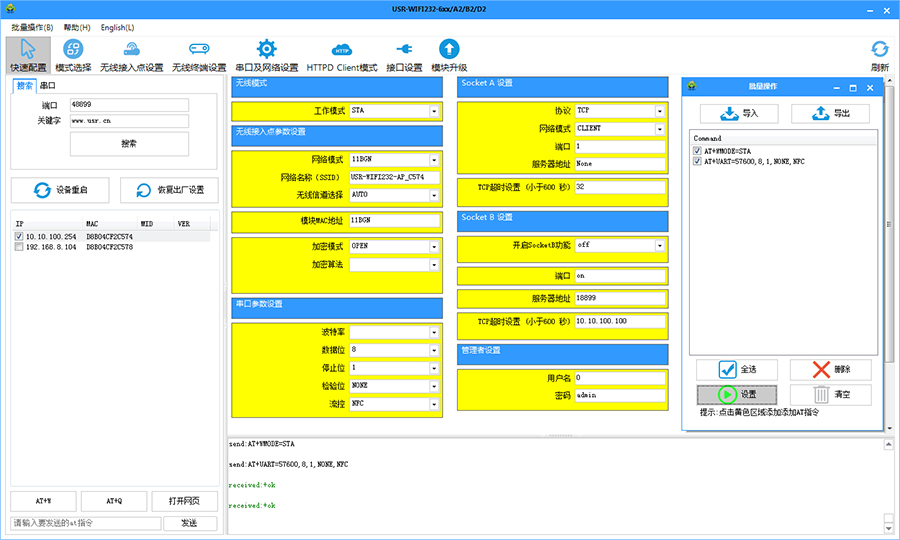Uncheck the AT+WMODE=STA command checkbox
Image resolution: width=900 pixels, height=540 pixels.
point(697,151)
